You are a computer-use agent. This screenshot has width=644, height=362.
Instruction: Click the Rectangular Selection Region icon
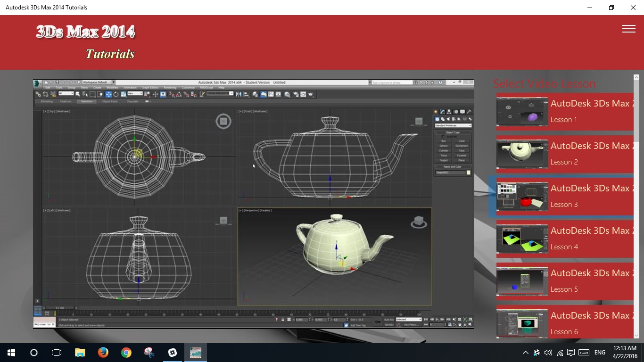tap(92, 94)
